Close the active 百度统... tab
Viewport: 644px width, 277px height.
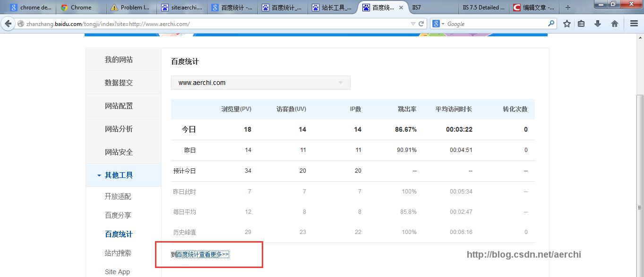click(x=401, y=8)
